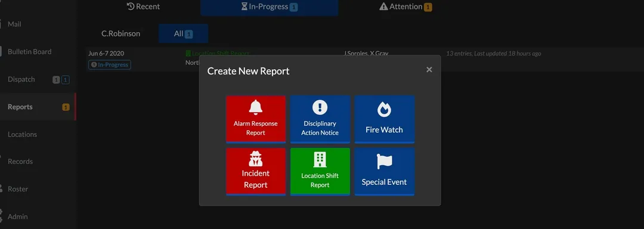The height and width of the screenshot is (229, 644).
Task: Open the Attention tab
Action: pos(405,7)
